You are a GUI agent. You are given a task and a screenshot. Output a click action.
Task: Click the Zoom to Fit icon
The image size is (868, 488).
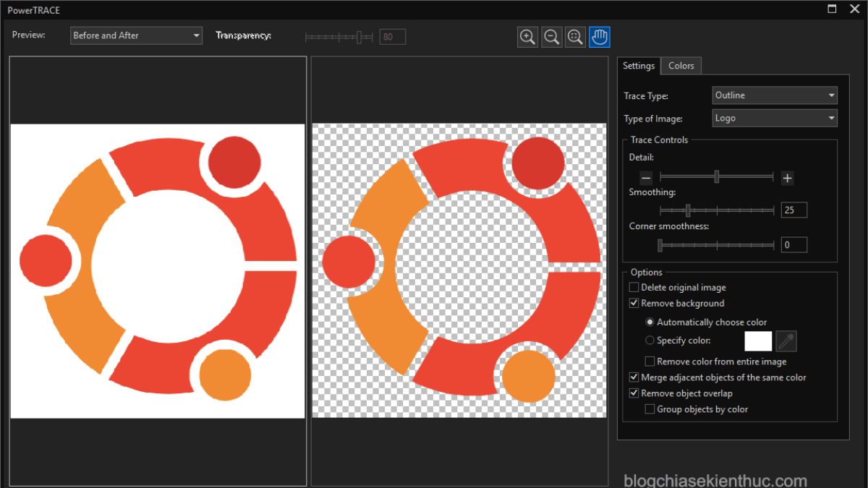click(576, 37)
